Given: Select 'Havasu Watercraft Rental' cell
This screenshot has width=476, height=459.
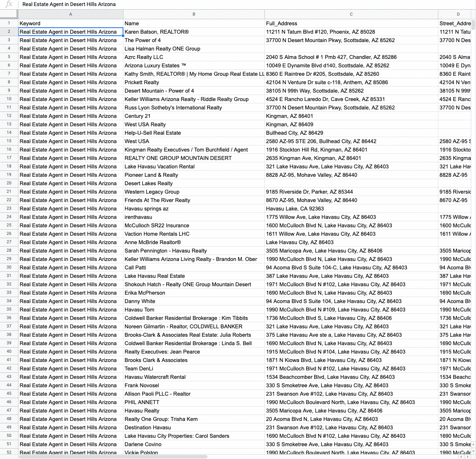Looking at the screenshot, I should [194, 377].
